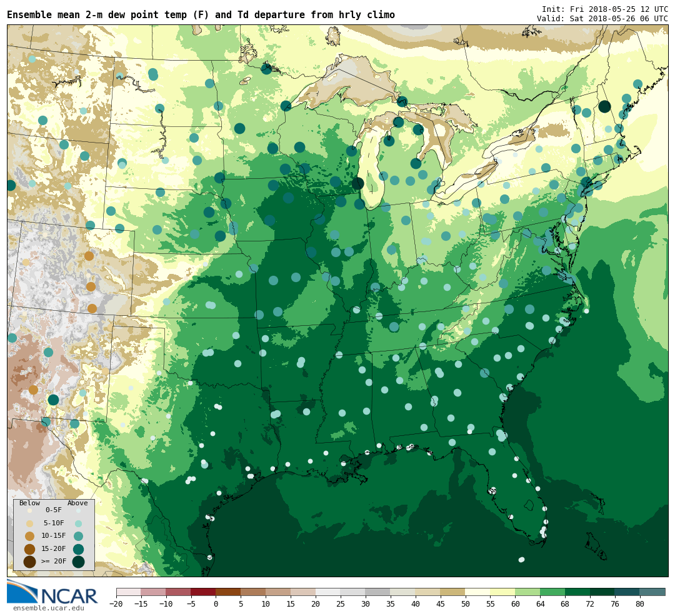This screenshot has height=616, width=675.
Task: Pick the -15 to -10 pink colorbar swatch
Action: point(153,592)
